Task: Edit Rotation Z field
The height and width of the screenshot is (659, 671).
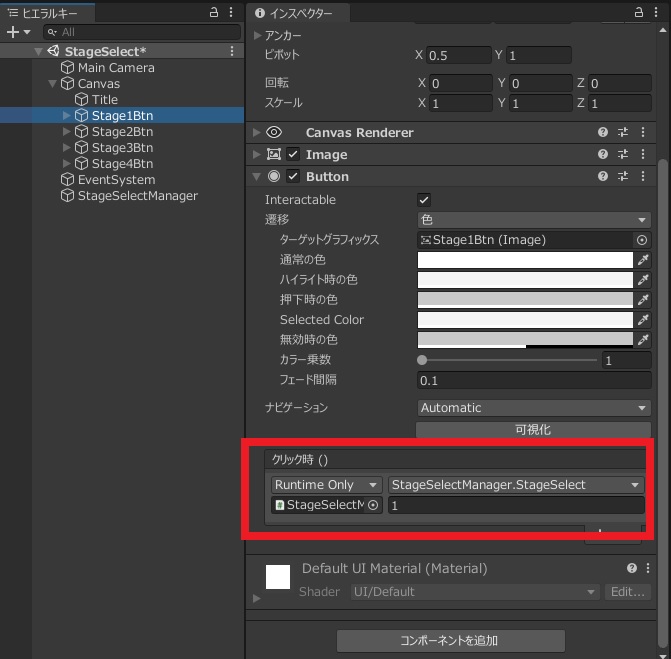Action: point(620,83)
